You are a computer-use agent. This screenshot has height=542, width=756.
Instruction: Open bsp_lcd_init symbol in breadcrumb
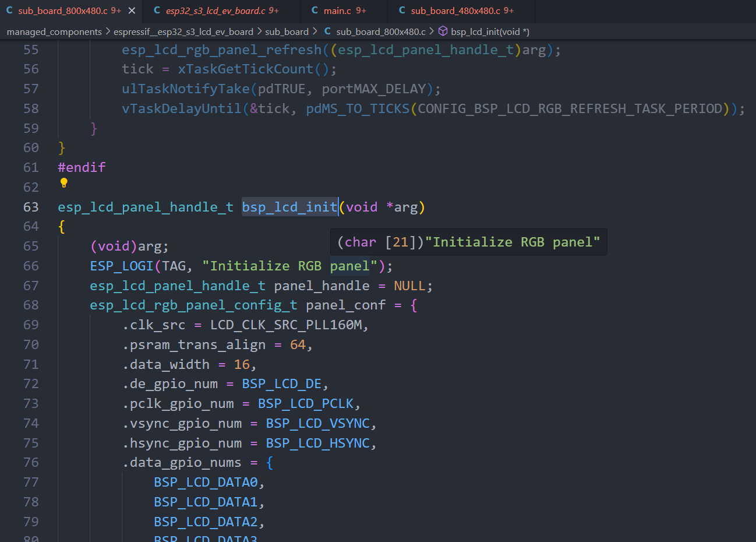[x=490, y=31]
